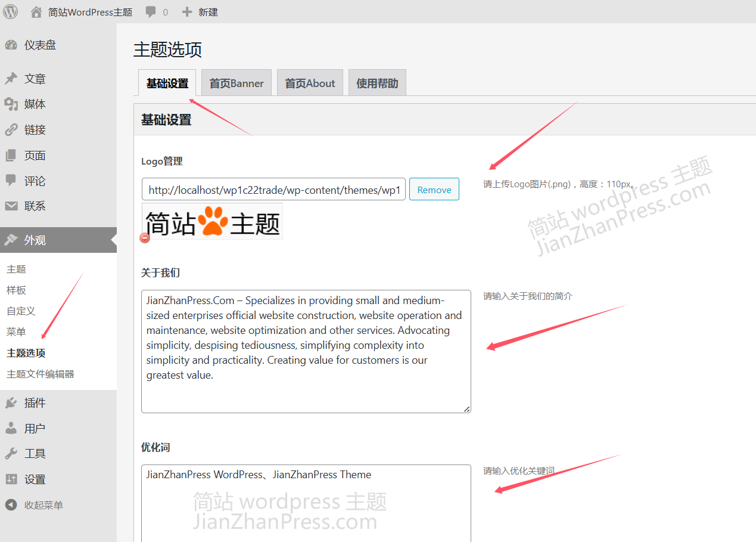Image resolution: width=756 pixels, height=542 pixels.
Task: Open 文章 posts menu
Action: pyautogui.click(x=35, y=79)
